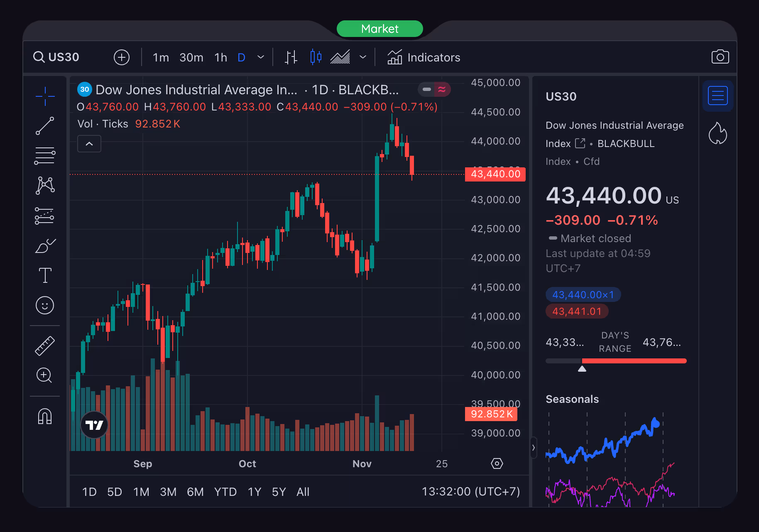759x532 pixels.
Task: Click the green Market button
Action: coord(380,29)
